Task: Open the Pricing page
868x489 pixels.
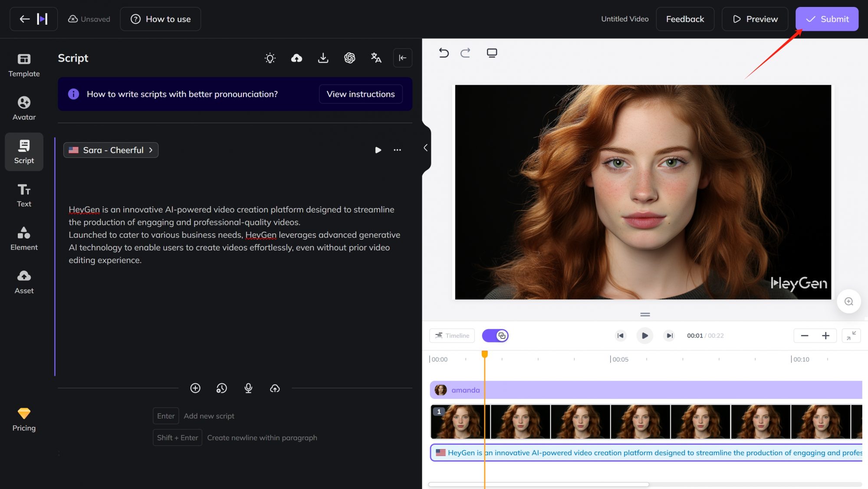Action: (24, 420)
